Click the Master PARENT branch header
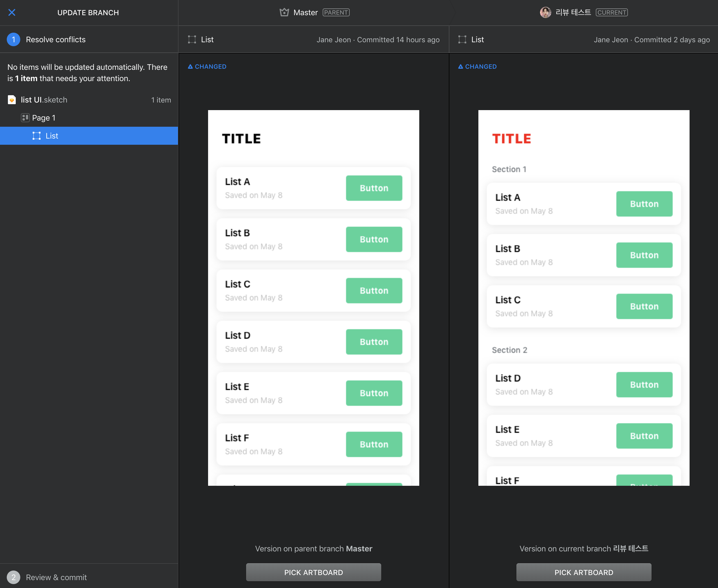Image resolution: width=718 pixels, height=588 pixels. pyautogui.click(x=306, y=13)
